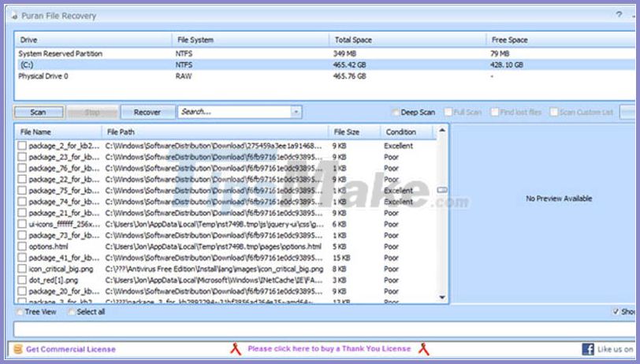Click the help question mark icon
Screen dimensions: 640x364
pyautogui.click(x=620, y=15)
